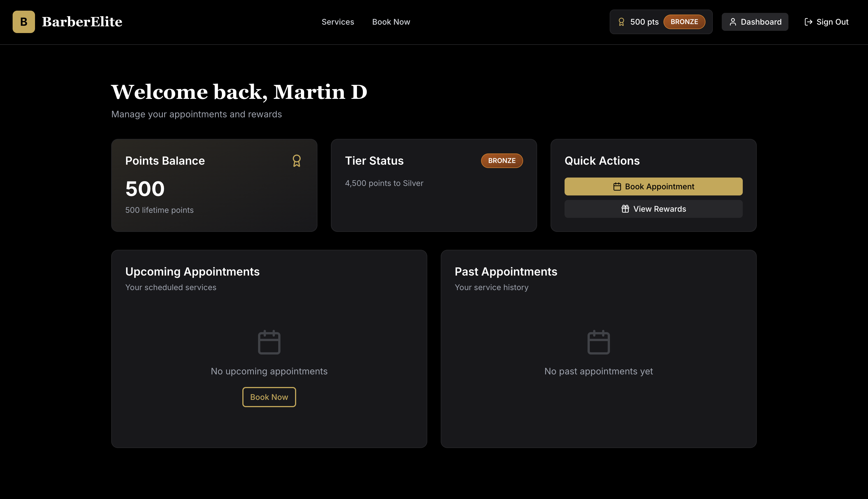Click the Book Appointment quick action

(653, 186)
